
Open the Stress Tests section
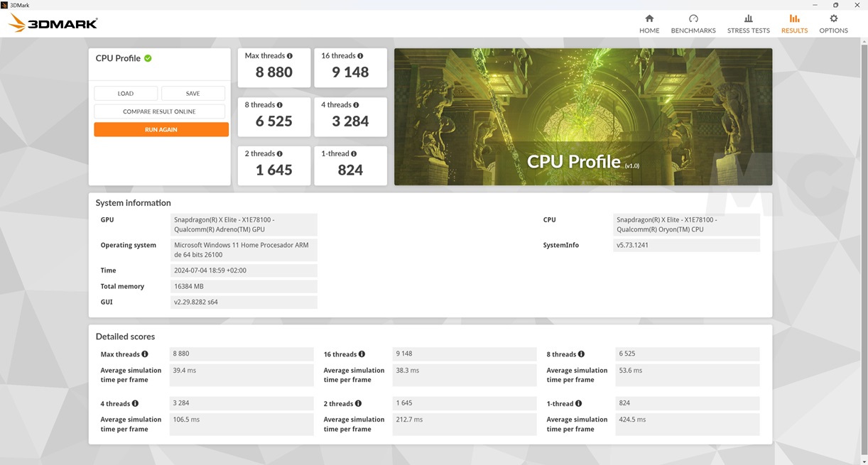click(x=748, y=23)
